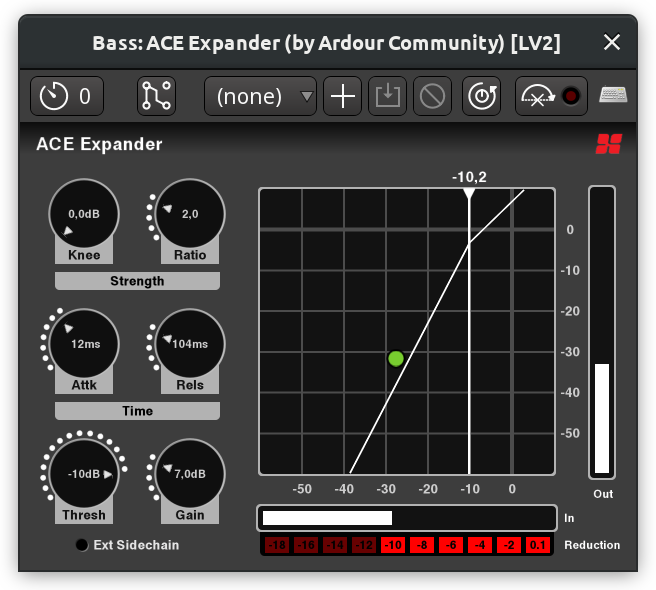Click the green level dot on graph
Viewport: 656px width, 590px height.
tap(396, 359)
